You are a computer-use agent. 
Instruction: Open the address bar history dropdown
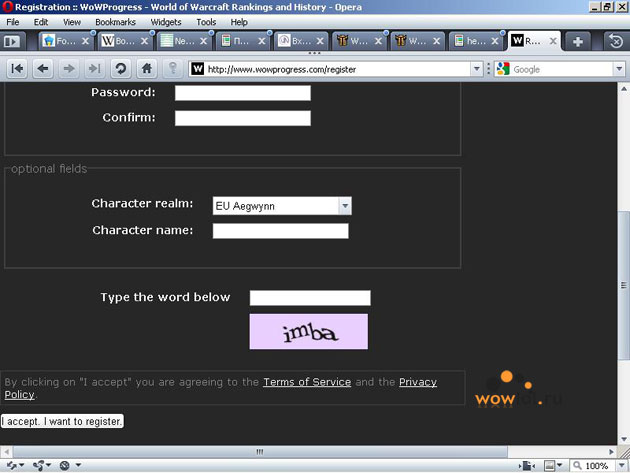click(x=477, y=69)
